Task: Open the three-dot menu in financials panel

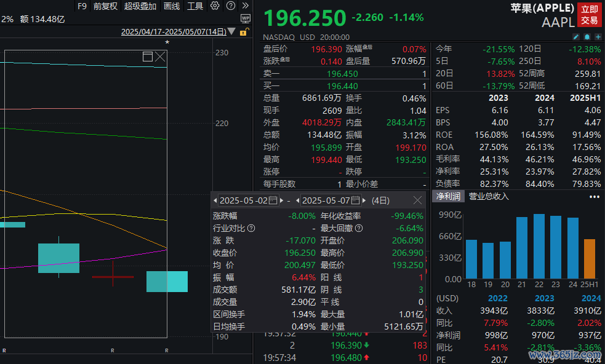Action: (x=594, y=197)
